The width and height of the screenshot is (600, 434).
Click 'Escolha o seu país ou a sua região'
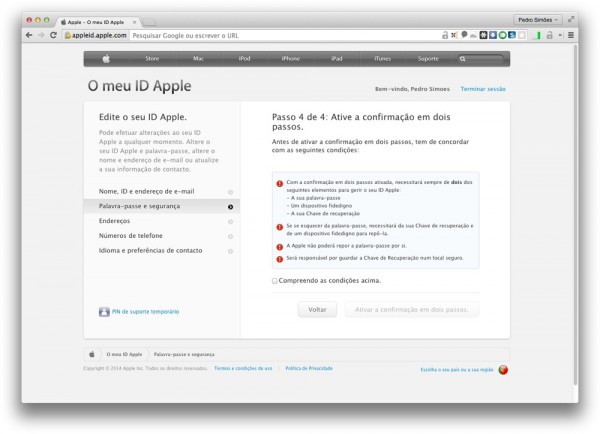(457, 370)
